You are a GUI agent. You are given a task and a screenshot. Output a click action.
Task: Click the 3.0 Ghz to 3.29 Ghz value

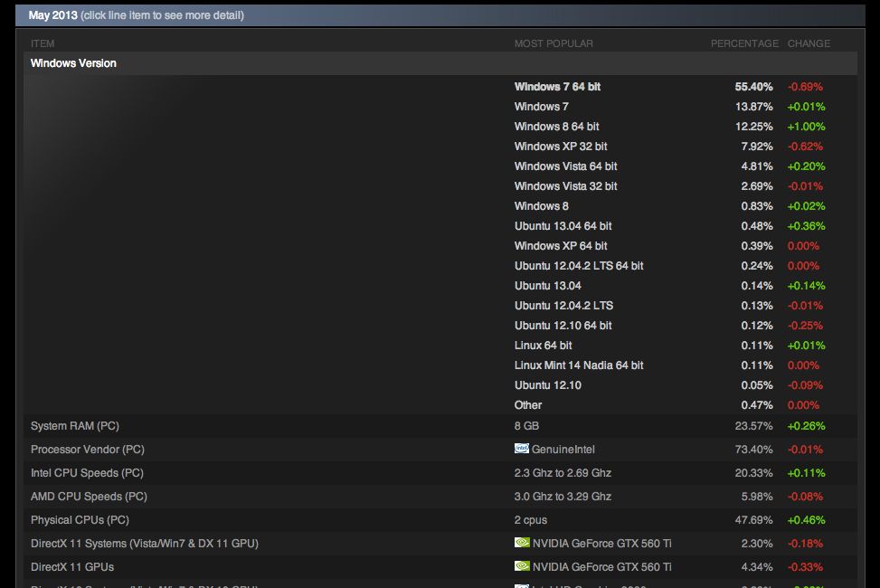pyautogui.click(x=563, y=497)
